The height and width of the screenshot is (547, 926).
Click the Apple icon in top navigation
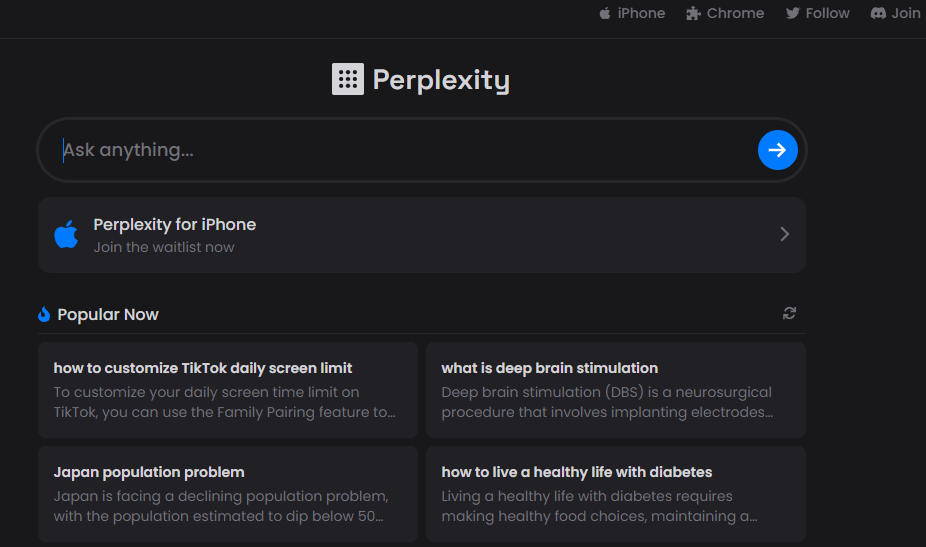click(605, 13)
